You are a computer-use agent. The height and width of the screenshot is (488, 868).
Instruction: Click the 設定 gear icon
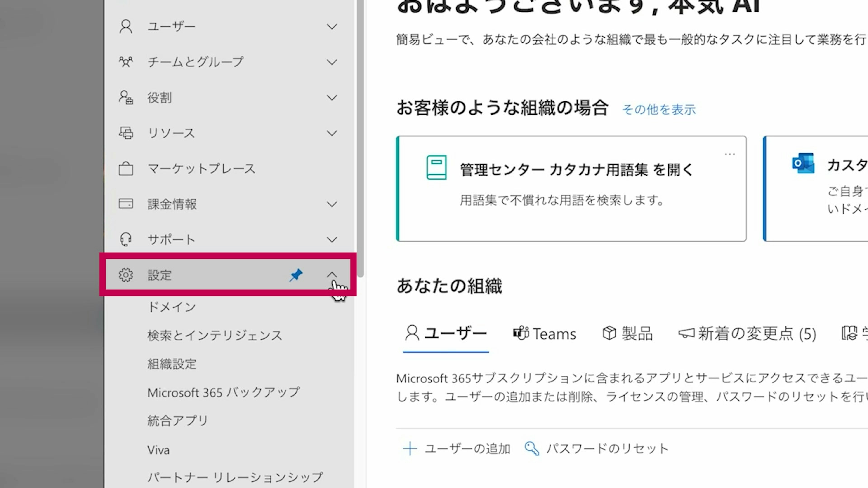126,275
